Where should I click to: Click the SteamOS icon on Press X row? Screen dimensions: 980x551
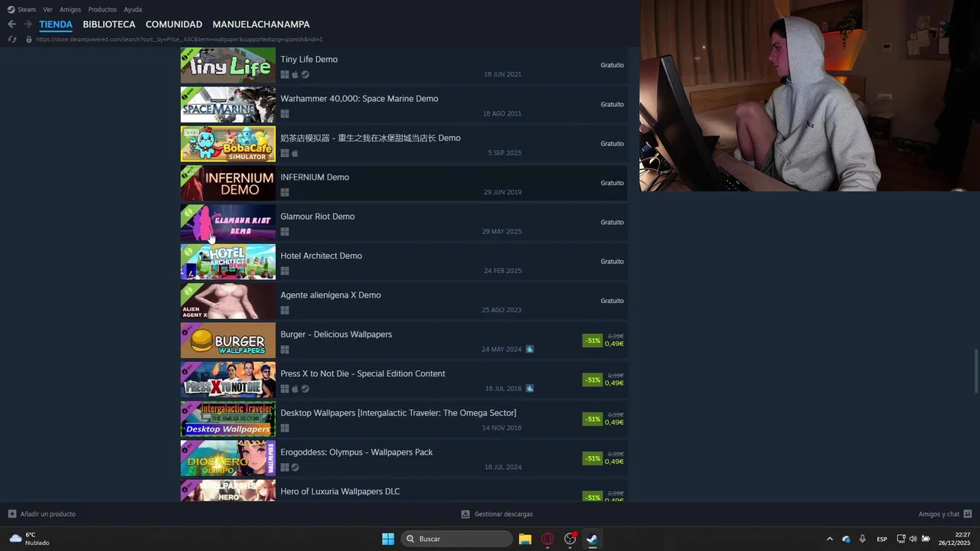tap(305, 389)
